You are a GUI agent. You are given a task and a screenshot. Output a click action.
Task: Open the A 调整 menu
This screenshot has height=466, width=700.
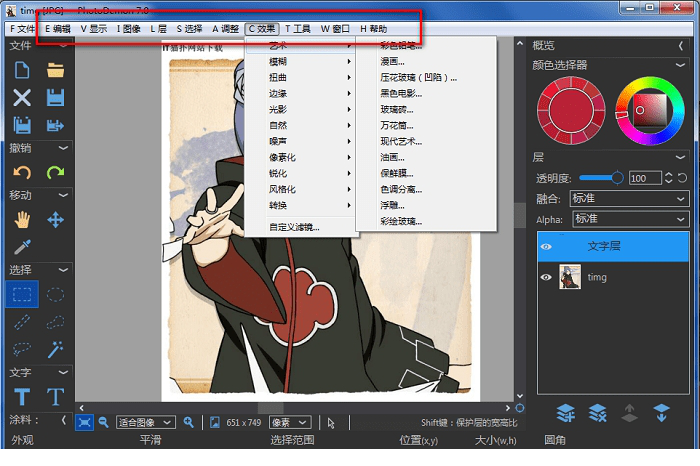pyautogui.click(x=225, y=29)
